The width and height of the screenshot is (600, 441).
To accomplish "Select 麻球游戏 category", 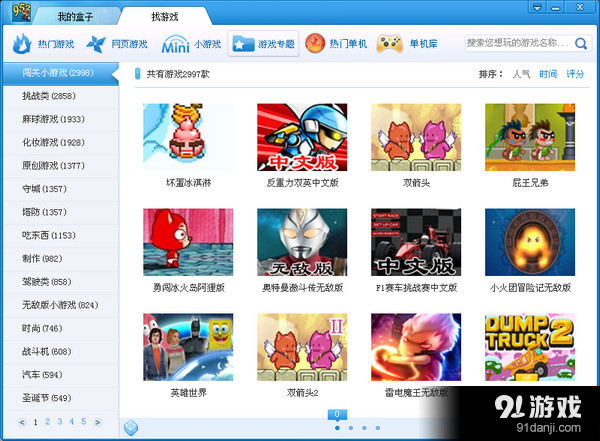I will pos(60,119).
